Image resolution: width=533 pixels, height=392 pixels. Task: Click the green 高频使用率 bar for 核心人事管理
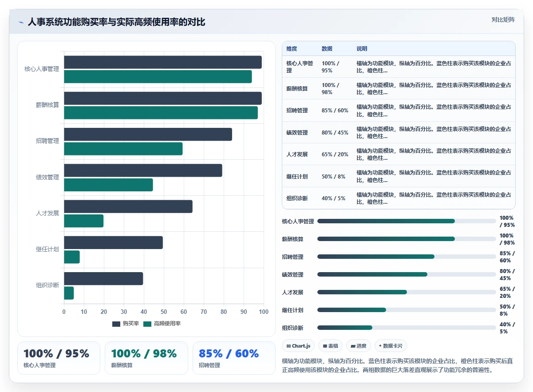158,76
